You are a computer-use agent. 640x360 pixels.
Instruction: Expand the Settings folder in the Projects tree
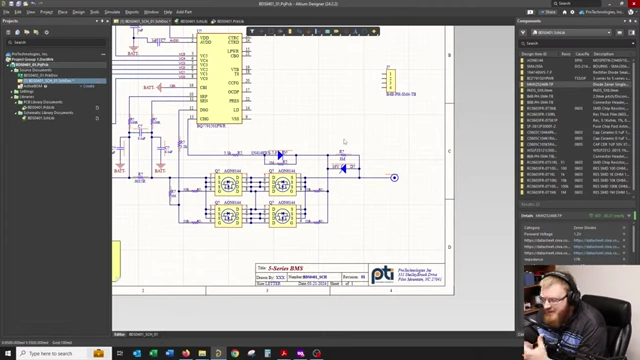(12, 91)
